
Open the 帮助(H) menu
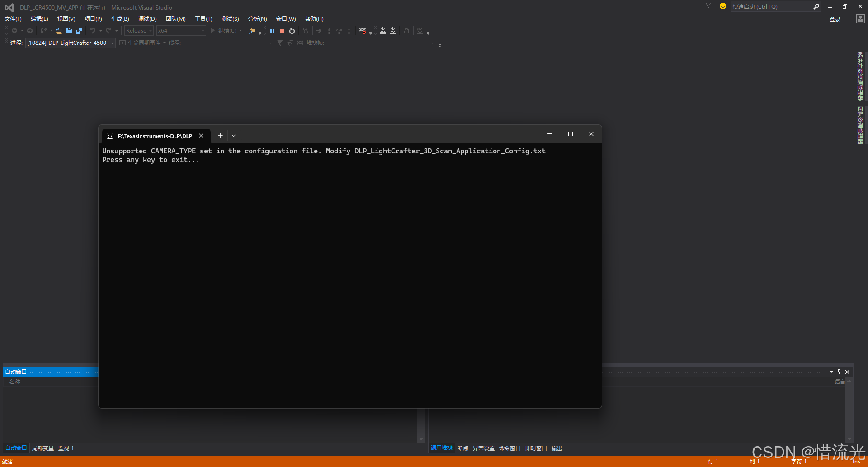tap(314, 19)
